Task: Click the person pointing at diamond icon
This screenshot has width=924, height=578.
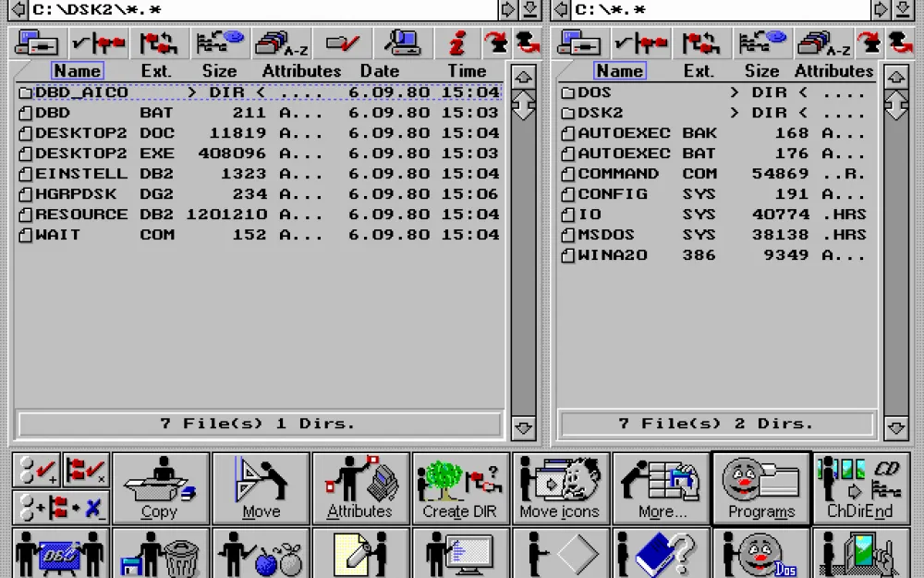Action: pos(561,554)
